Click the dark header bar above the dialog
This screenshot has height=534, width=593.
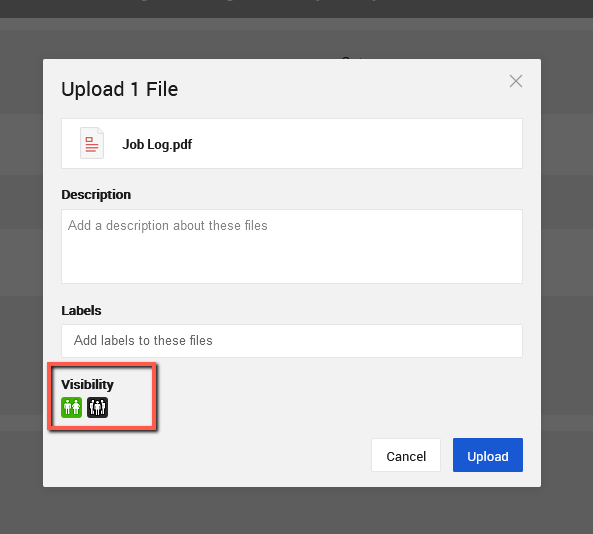point(296,9)
